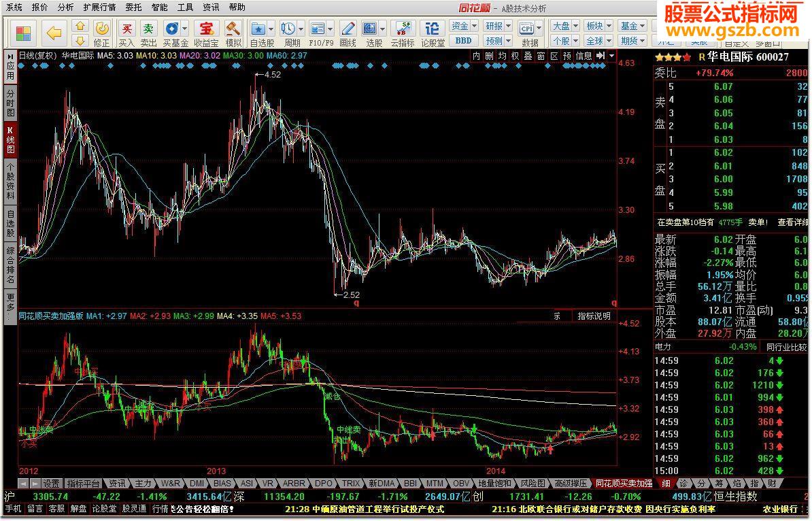Open the 委托 menu
The width and height of the screenshot is (812, 521).
(133, 7)
